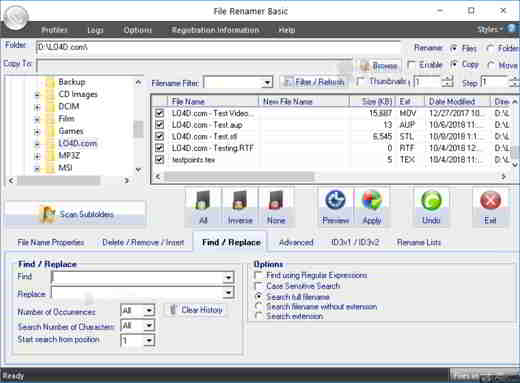
Task: Click the Filter / Refresh button
Action: pyautogui.click(x=313, y=82)
